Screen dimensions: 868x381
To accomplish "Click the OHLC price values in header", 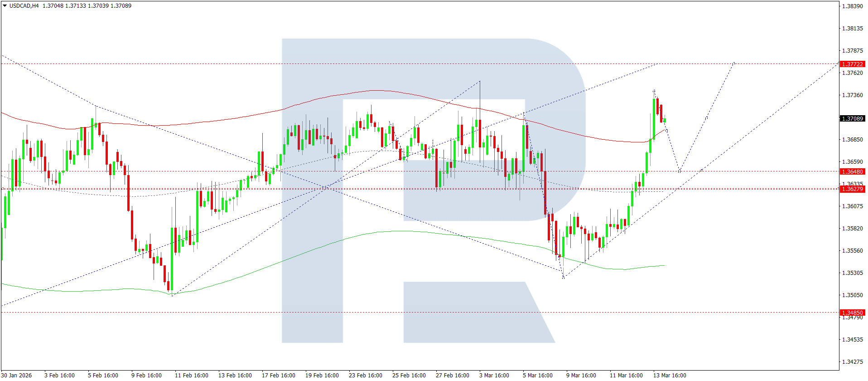I will (x=87, y=6).
